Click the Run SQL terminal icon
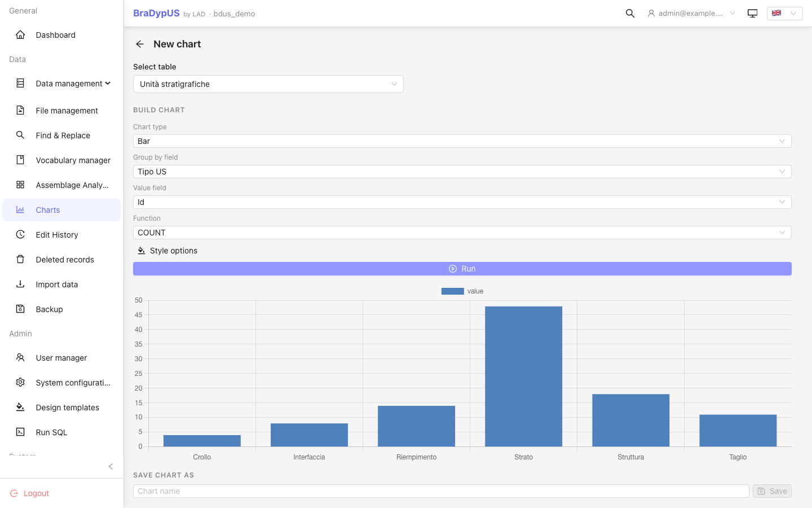Screen dimensions: 812x508 point(20,432)
